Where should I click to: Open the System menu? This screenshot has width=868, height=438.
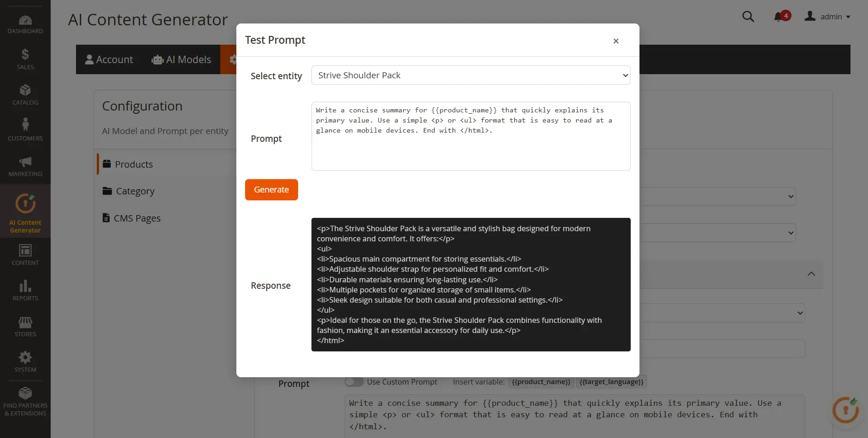coord(25,361)
